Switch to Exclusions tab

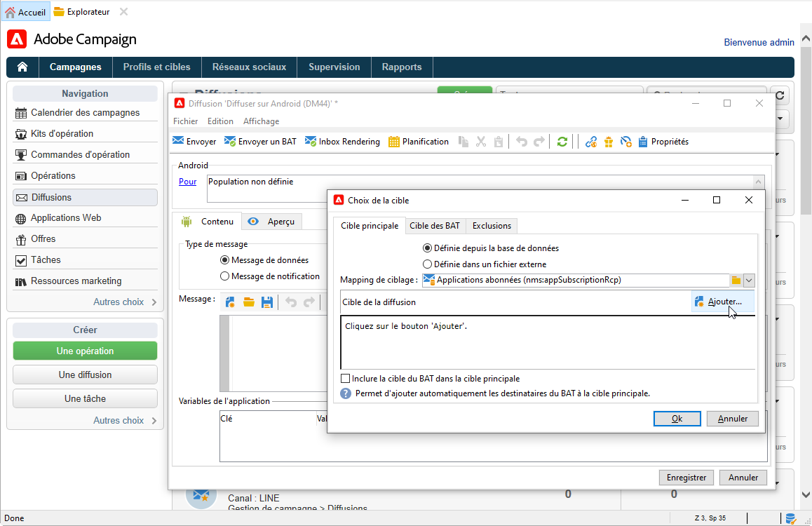(x=492, y=226)
